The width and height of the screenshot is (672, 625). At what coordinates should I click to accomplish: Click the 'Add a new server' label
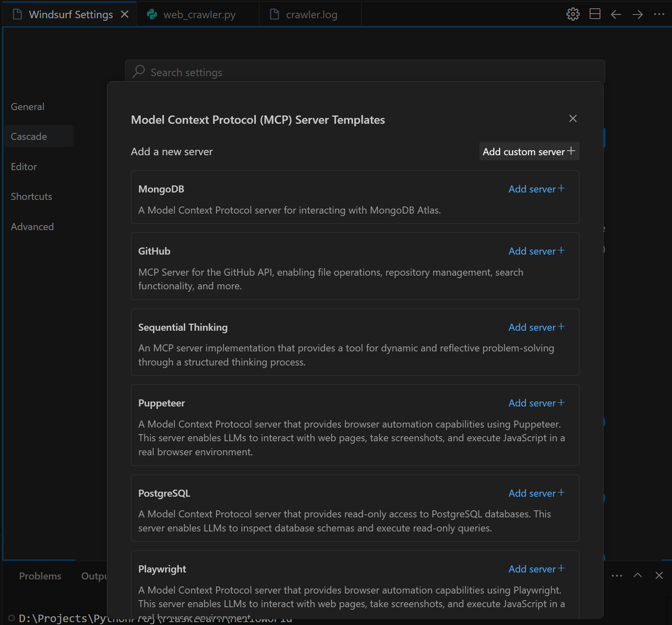[172, 151]
